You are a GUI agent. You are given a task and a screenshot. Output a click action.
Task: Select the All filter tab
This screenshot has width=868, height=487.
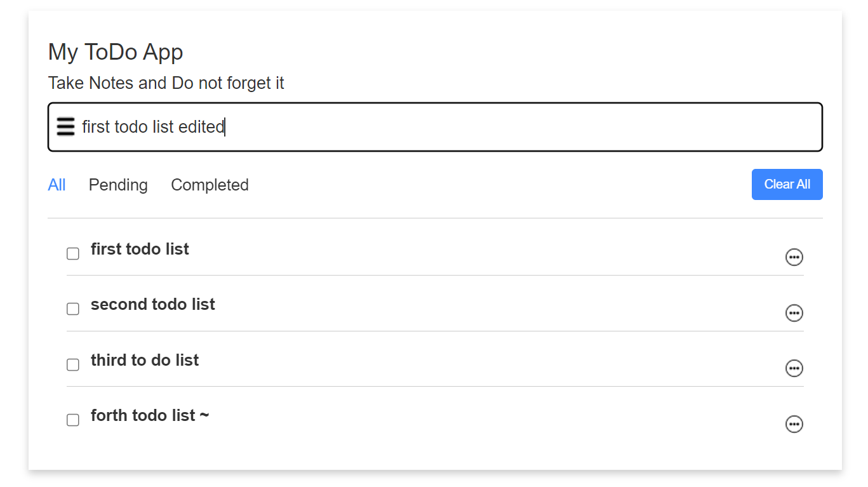click(57, 185)
